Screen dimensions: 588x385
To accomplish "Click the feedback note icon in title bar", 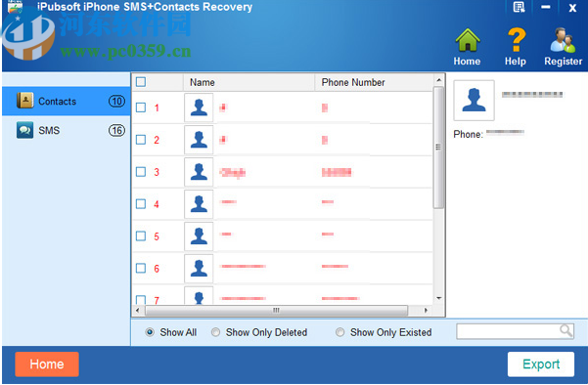I will (x=519, y=7).
